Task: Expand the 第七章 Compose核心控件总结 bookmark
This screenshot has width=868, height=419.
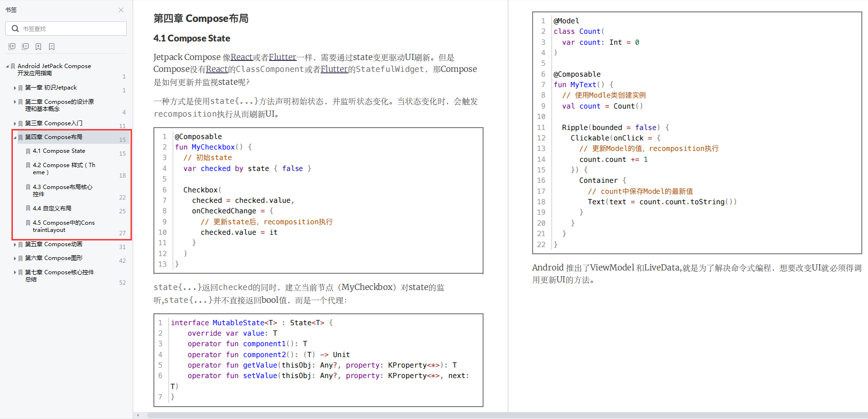Action: (15, 273)
